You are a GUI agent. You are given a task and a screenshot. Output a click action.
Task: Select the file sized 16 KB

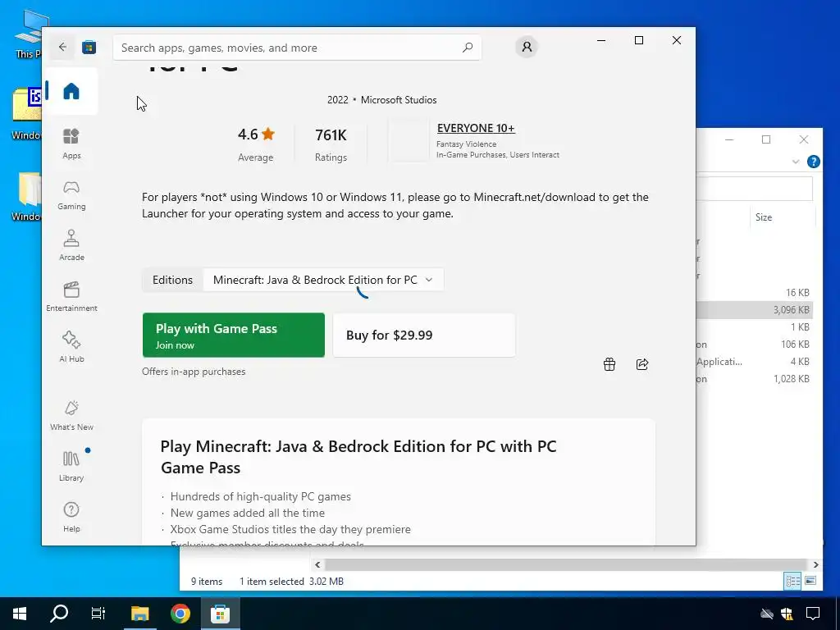[x=755, y=293]
